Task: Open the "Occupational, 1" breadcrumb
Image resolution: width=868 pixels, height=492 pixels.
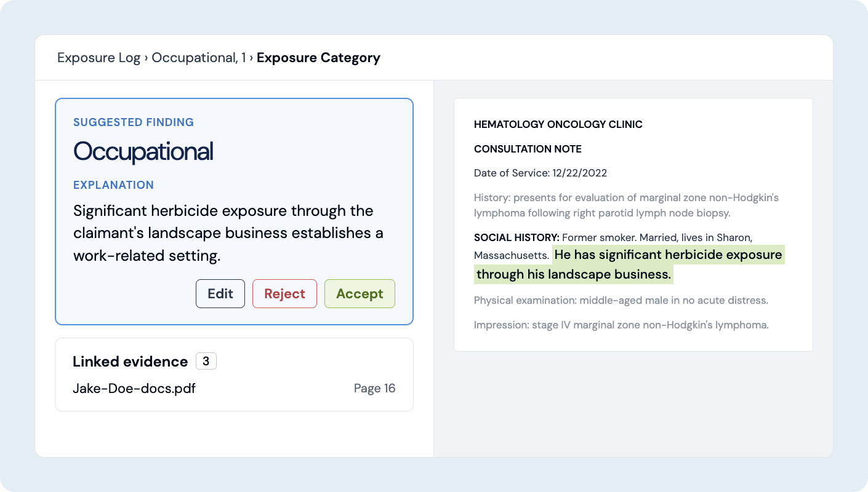Action: (199, 58)
